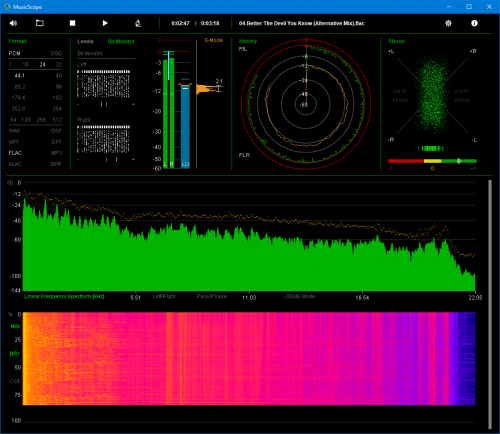Switch to the Levels tab
This screenshot has height=434, width=500.
[85, 41]
